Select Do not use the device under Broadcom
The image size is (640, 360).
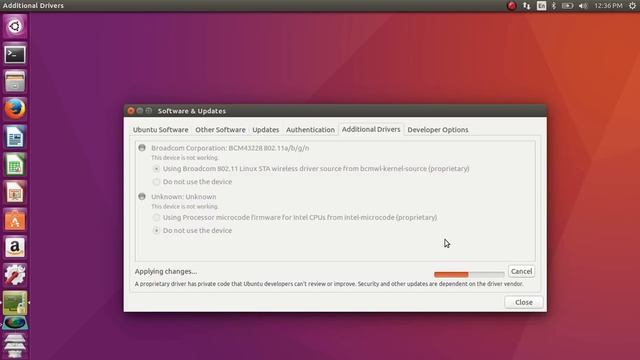point(193,182)
